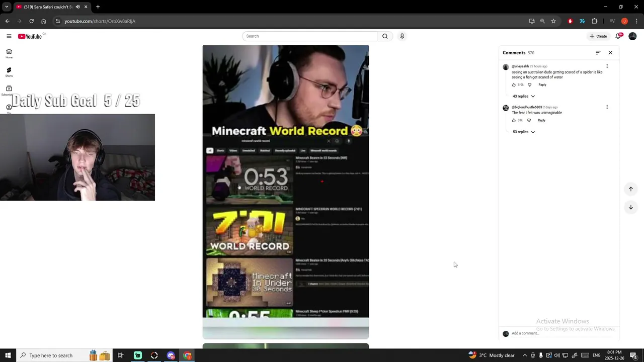Open the media control playlist icon
Image resolution: width=644 pixels, height=362 pixels.
pos(612,21)
